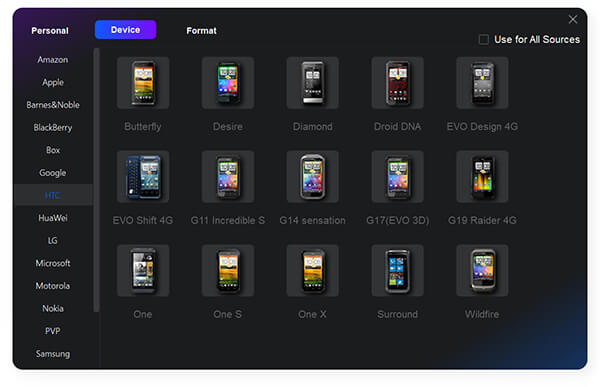Select the highlighted HTC brand entry

coord(53,195)
